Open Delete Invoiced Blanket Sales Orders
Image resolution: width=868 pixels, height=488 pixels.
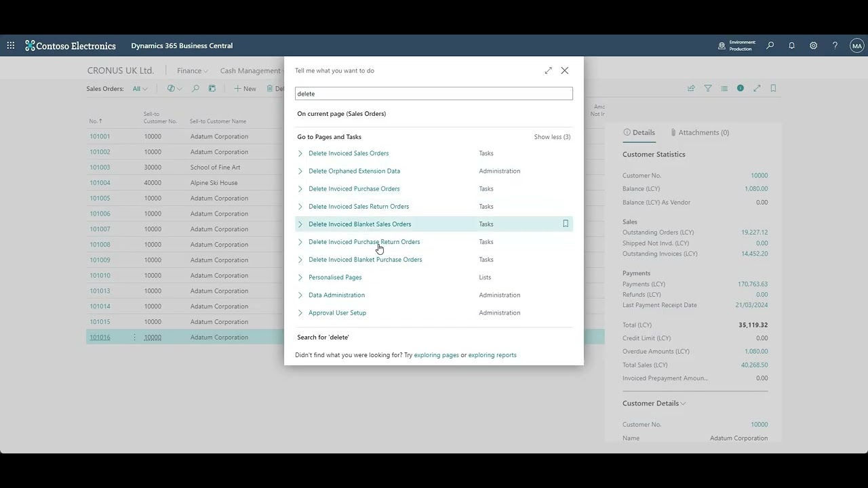(x=359, y=224)
